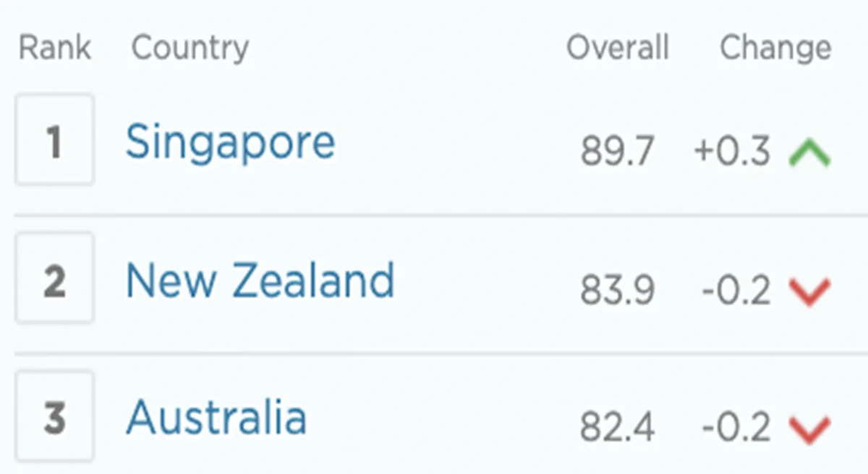
Task: Click the divider line below Singapore's row
Action: click(x=434, y=215)
